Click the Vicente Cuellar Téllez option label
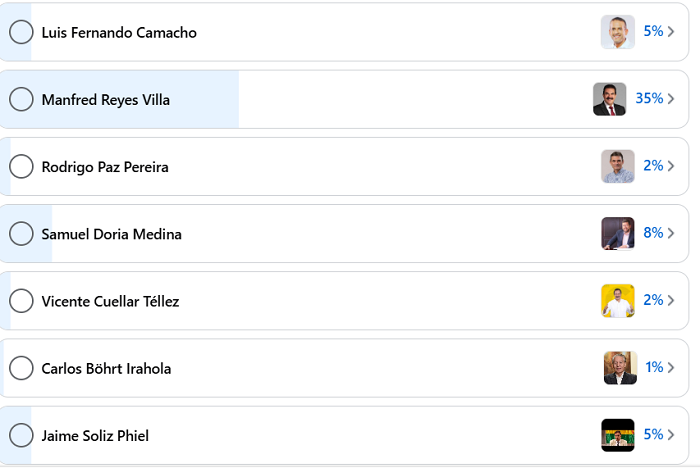The image size is (700, 468). (x=110, y=301)
